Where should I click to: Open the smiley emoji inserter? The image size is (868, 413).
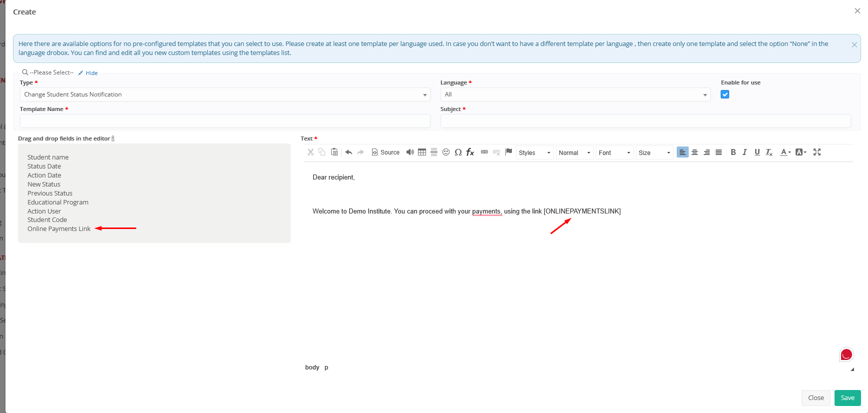[446, 152]
